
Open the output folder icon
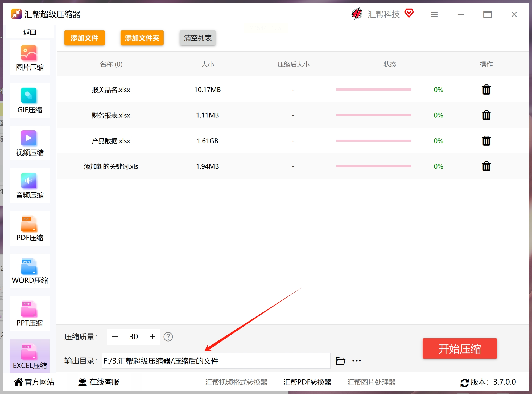click(x=340, y=361)
